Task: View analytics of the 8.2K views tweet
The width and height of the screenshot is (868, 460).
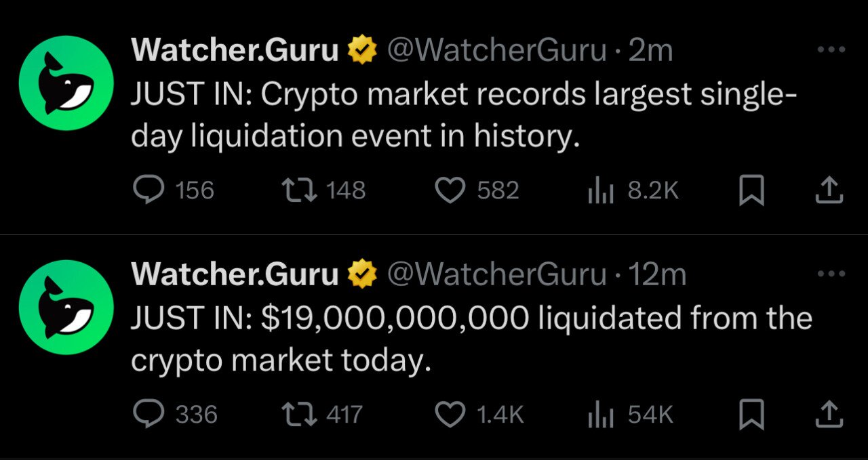Action: [600, 191]
